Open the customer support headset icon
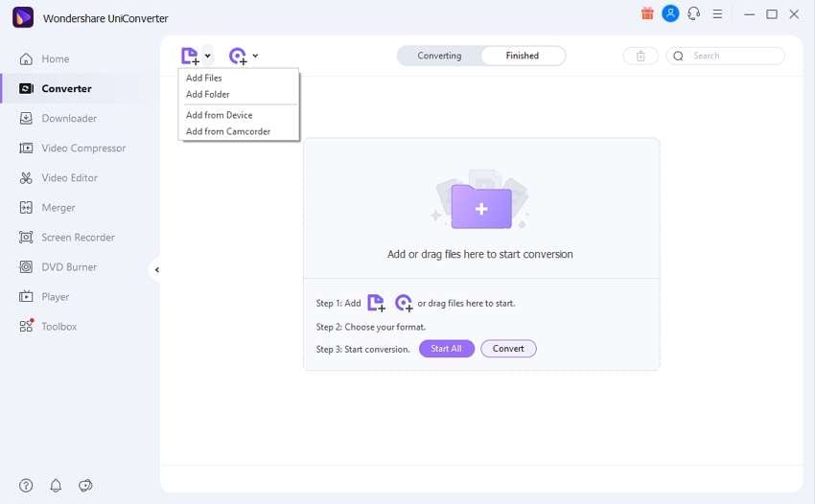The image size is (815, 504). [x=694, y=14]
